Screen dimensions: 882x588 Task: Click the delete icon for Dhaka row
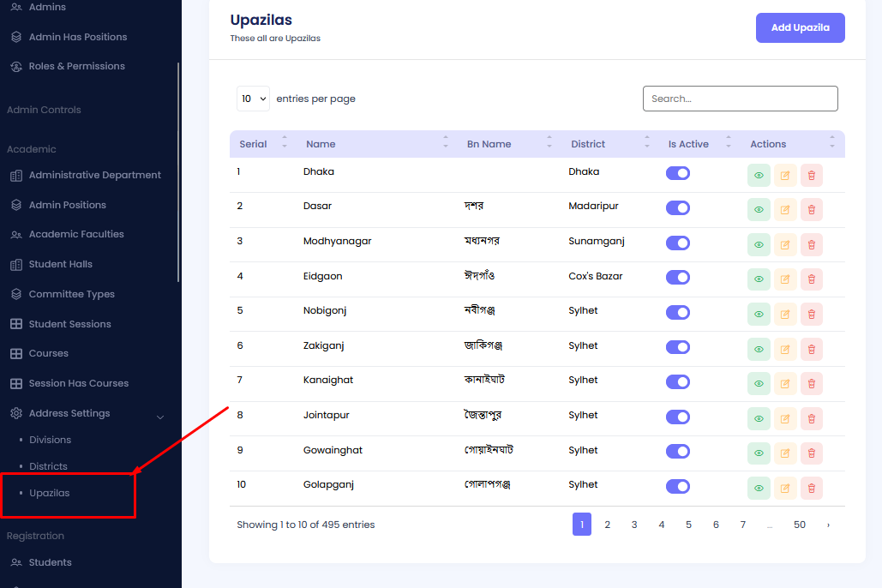[812, 176]
